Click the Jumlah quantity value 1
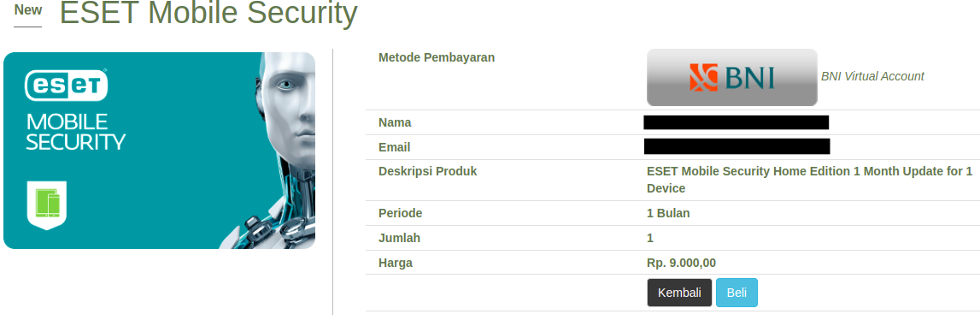This screenshot has height=320, width=980. [x=650, y=238]
